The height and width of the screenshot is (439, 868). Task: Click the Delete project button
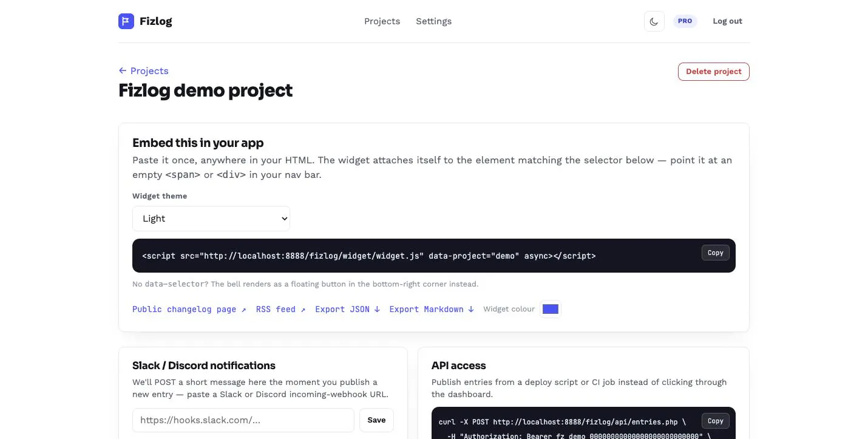(x=714, y=72)
